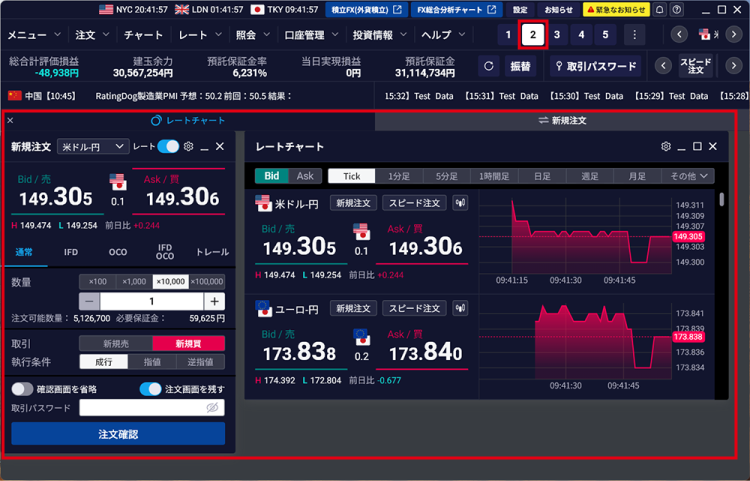The width and height of the screenshot is (750, 481).
Task: Click the minus button to decrease quantity
Action: click(x=90, y=301)
